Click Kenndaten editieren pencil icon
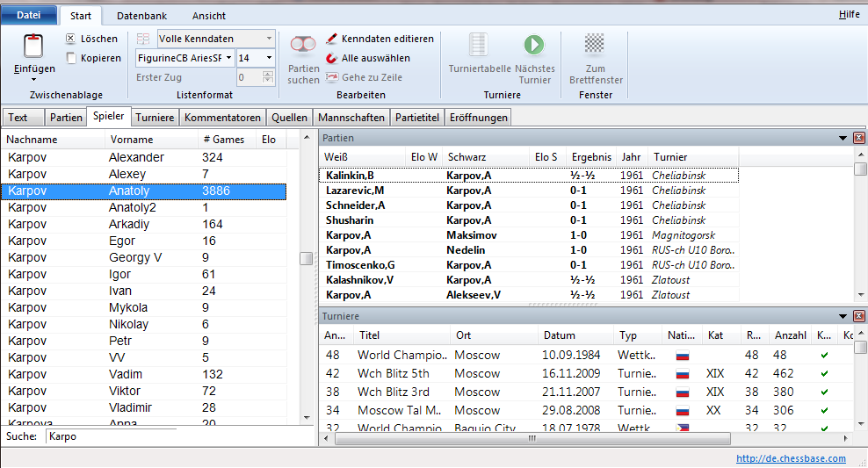The image size is (868, 468). click(331, 39)
